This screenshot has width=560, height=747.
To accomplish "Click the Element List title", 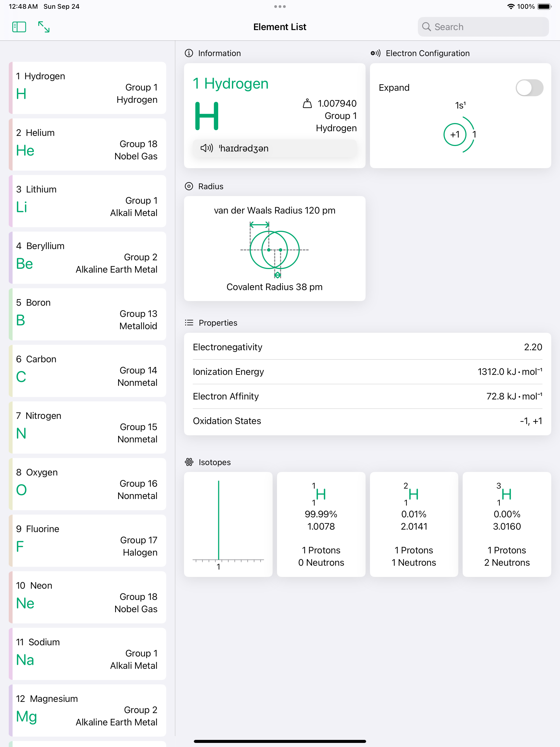I will click(280, 27).
